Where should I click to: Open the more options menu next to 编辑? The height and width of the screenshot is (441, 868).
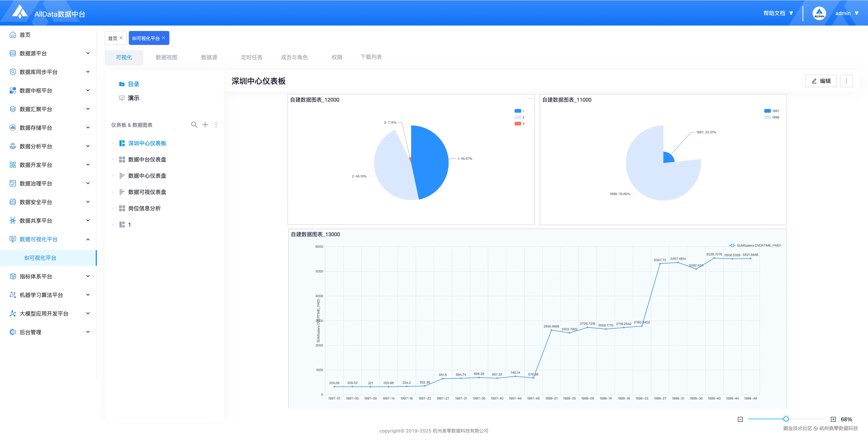[846, 81]
